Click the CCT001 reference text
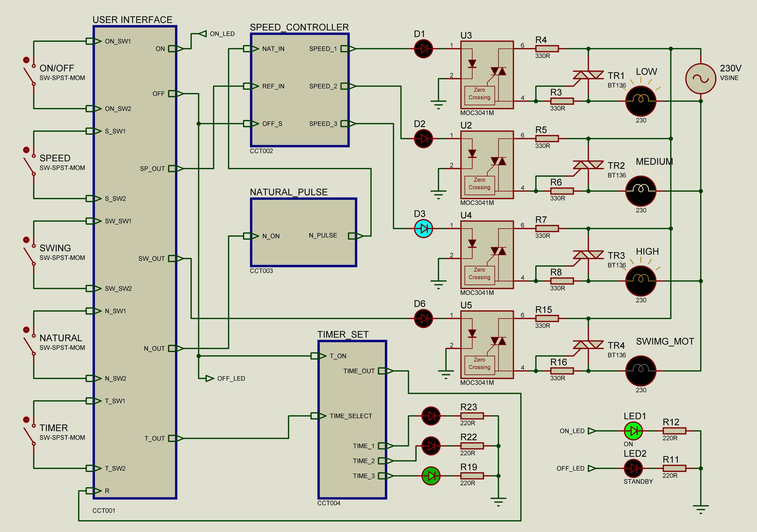757x532 pixels. (104, 511)
